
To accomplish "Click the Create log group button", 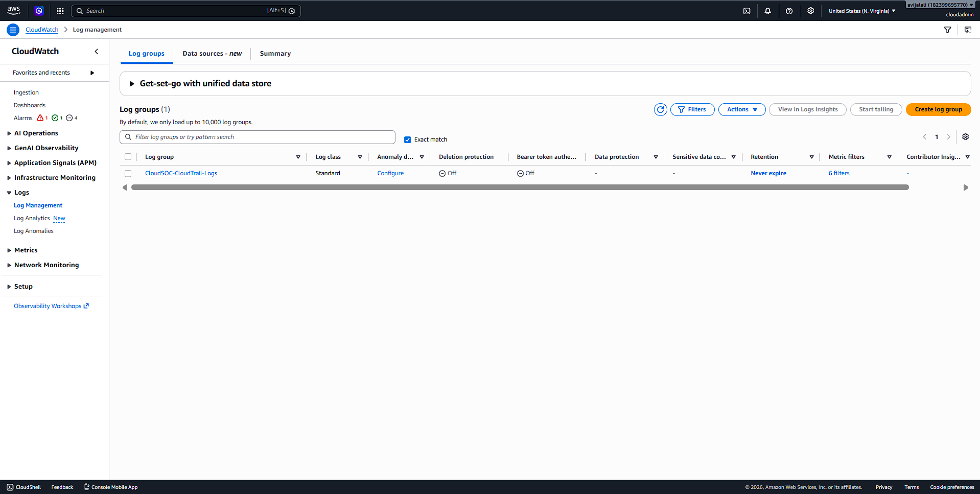I will pos(938,109).
